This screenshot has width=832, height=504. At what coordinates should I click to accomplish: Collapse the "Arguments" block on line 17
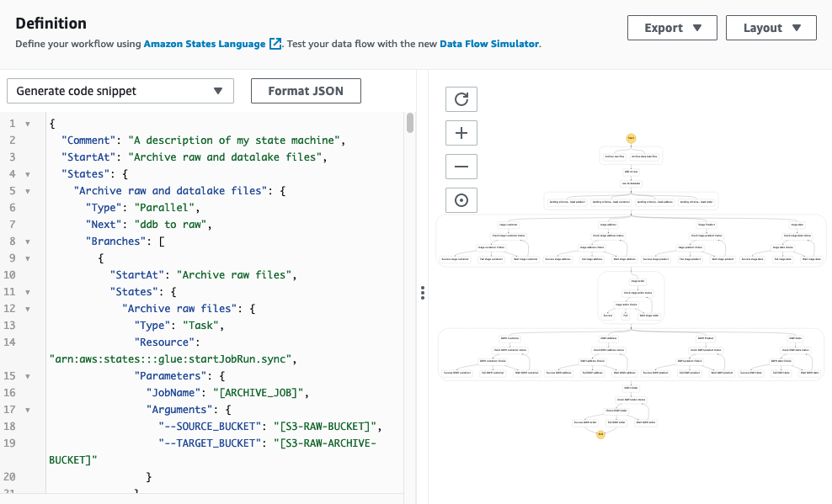pos(28,409)
